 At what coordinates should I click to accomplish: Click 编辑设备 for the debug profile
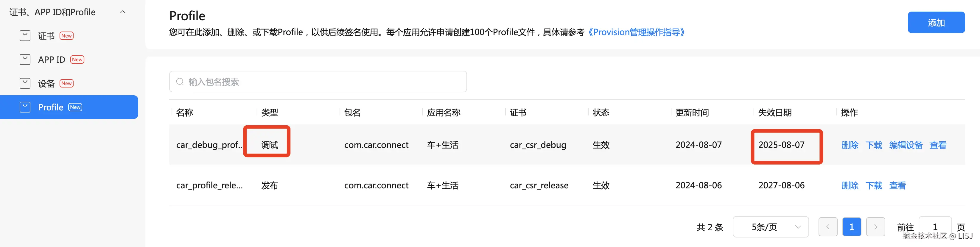pos(906,145)
